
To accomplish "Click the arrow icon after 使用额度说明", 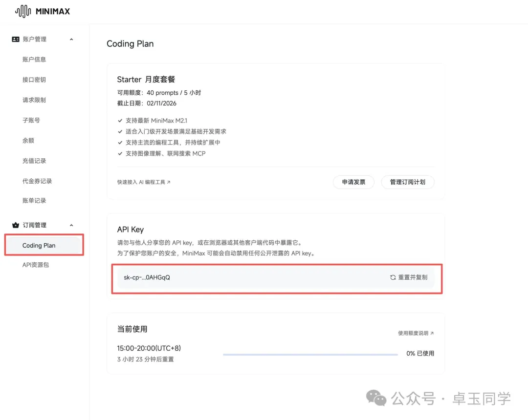I will (x=432, y=333).
